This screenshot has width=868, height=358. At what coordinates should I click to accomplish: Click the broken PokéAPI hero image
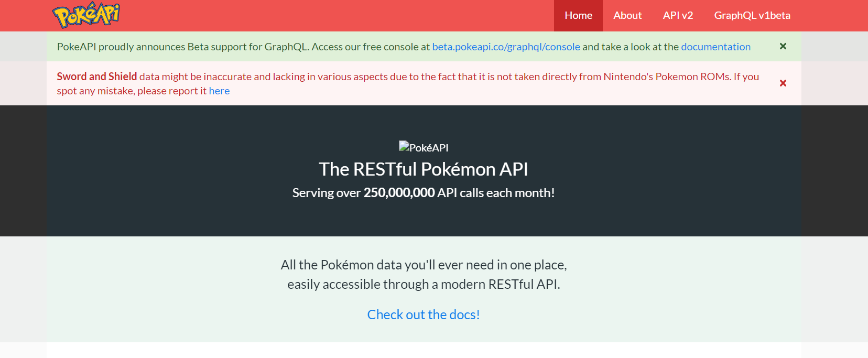click(424, 147)
